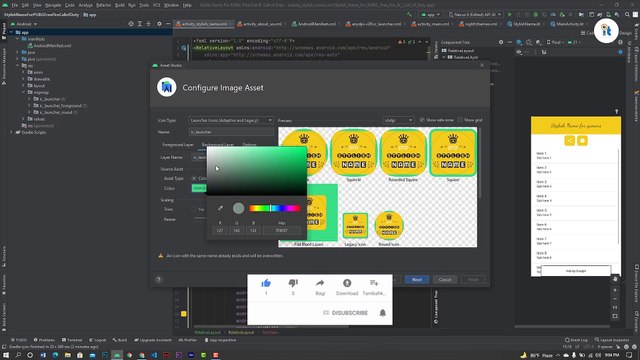Collapse the manifests folder
Viewport: 640px width, 360px height.
click(x=18, y=39)
